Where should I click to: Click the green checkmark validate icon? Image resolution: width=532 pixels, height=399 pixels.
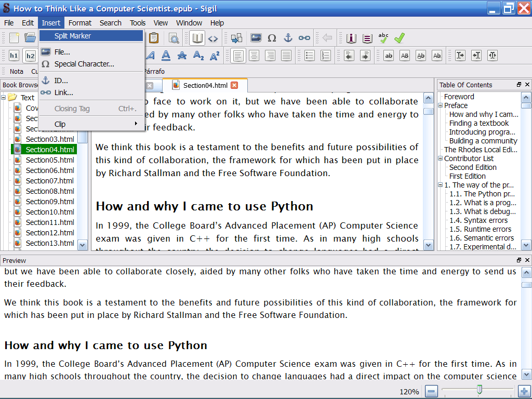(x=399, y=38)
